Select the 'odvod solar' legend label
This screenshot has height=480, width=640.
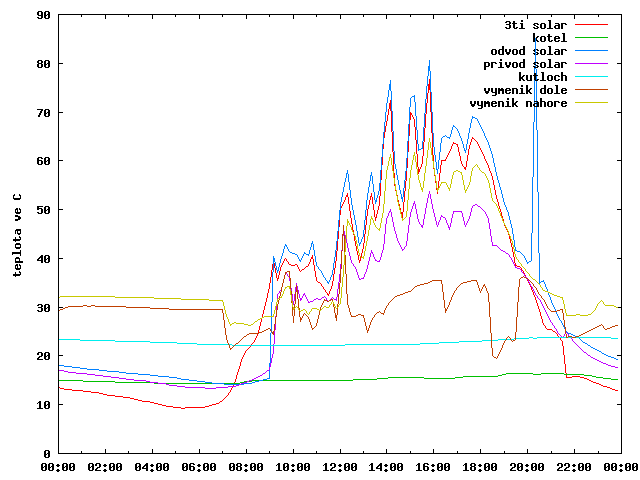click(x=529, y=51)
